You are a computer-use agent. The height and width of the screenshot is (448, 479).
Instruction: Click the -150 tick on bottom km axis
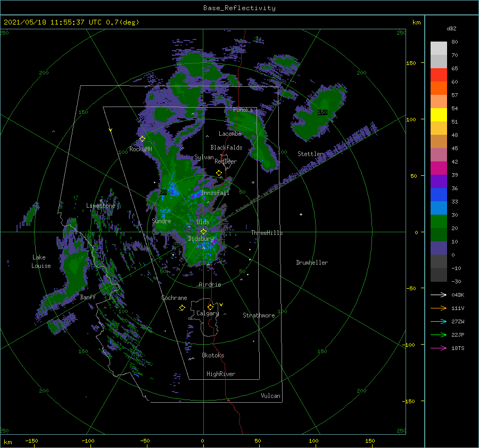click(x=31, y=441)
